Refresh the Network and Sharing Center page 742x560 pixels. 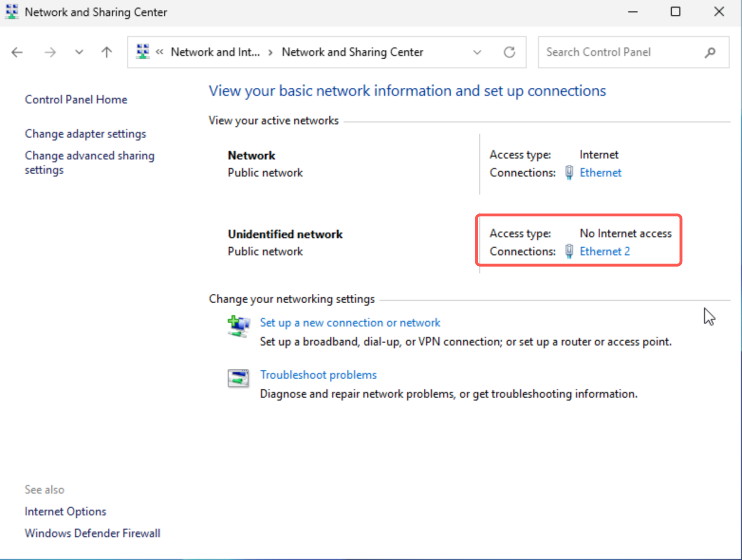point(509,52)
